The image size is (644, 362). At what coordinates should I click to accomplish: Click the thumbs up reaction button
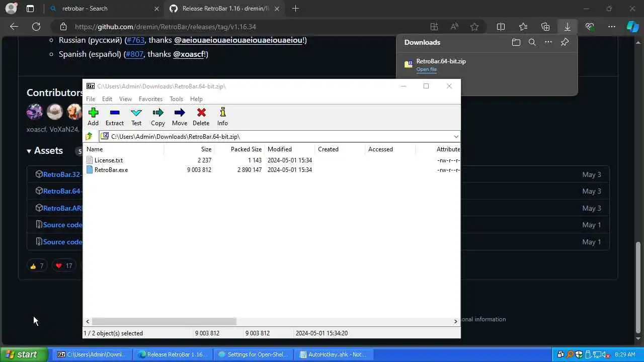click(37, 265)
